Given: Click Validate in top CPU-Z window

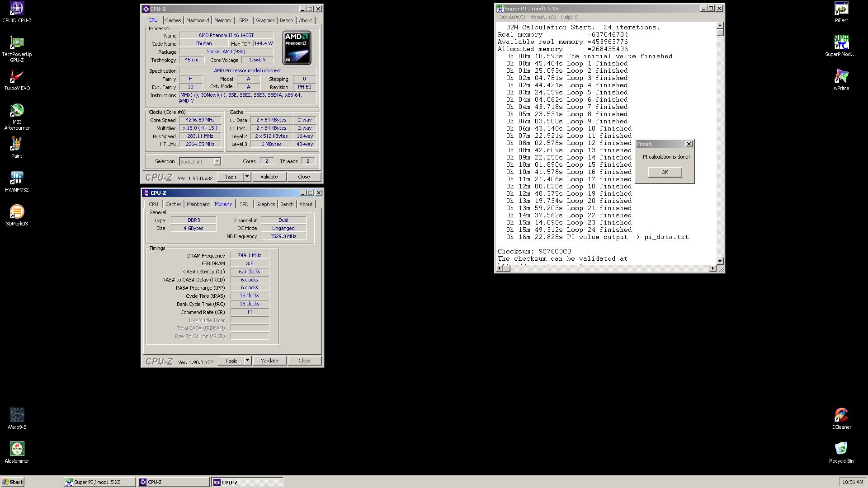Looking at the screenshot, I should [269, 177].
